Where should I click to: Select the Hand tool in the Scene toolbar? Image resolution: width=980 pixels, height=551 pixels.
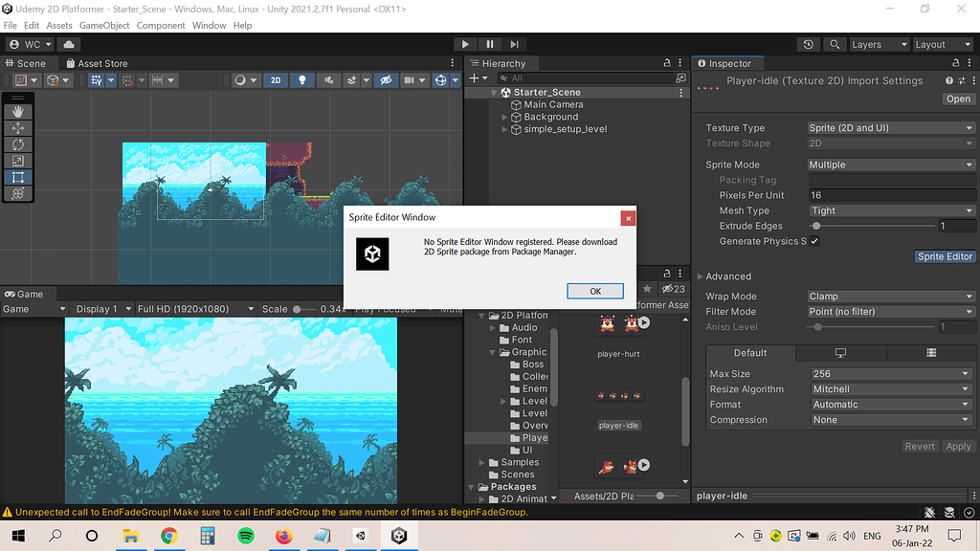[x=18, y=109]
